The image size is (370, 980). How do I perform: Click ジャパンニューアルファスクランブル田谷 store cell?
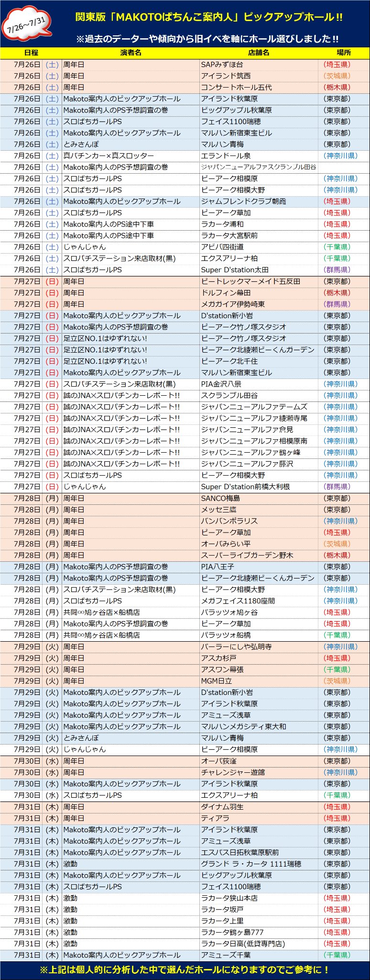pyautogui.click(x=259, y=167)
